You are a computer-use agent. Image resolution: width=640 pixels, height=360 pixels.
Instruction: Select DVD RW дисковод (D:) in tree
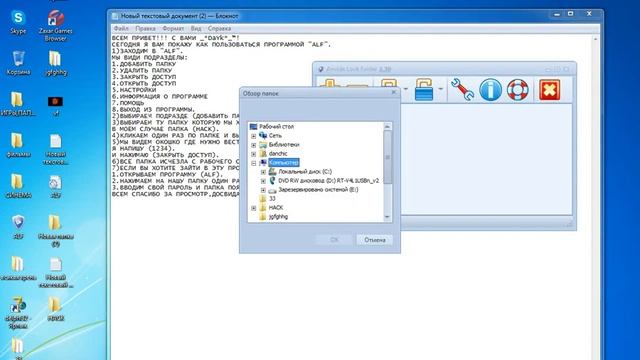[x=329, y=180]
